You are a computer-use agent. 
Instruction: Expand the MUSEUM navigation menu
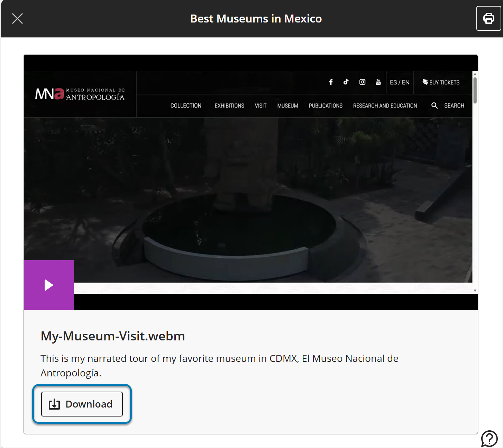point(287,106)
